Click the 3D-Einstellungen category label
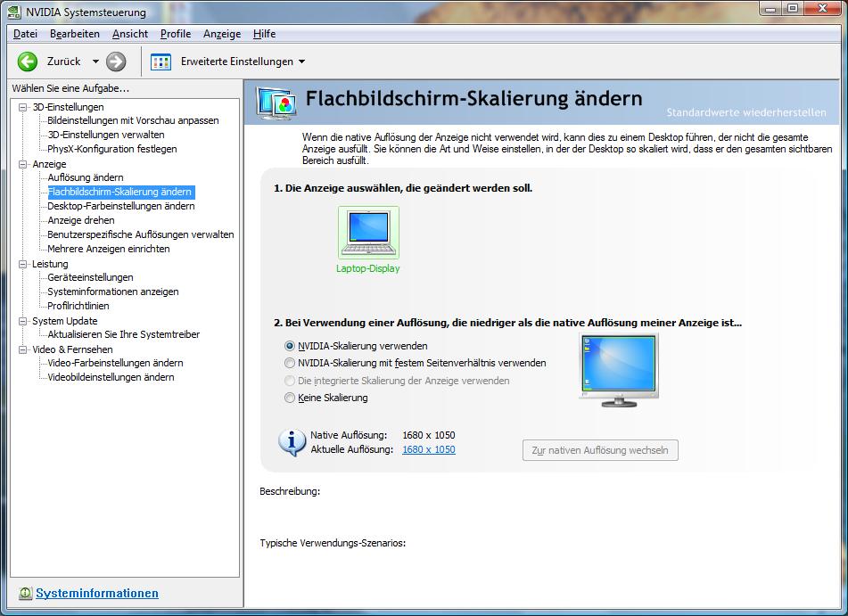Viewport: 848px width, 616px height. (x=68, y=107)
